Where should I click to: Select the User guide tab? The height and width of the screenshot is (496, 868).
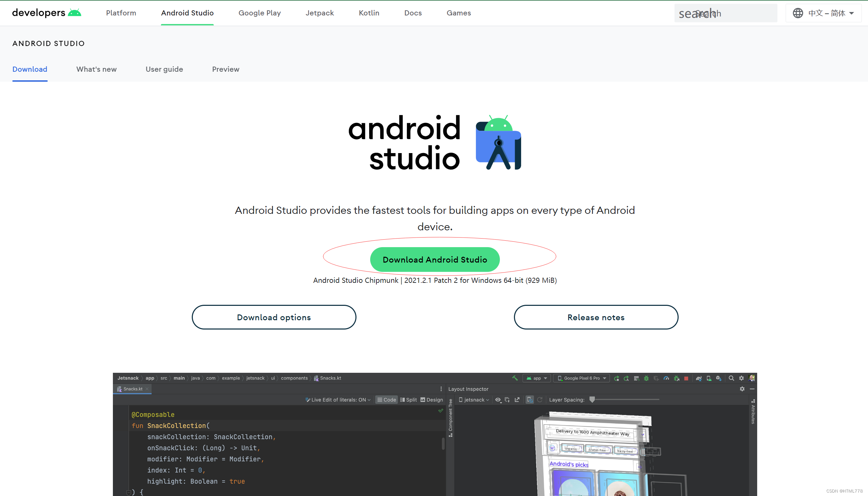click(x=164, y=69)
